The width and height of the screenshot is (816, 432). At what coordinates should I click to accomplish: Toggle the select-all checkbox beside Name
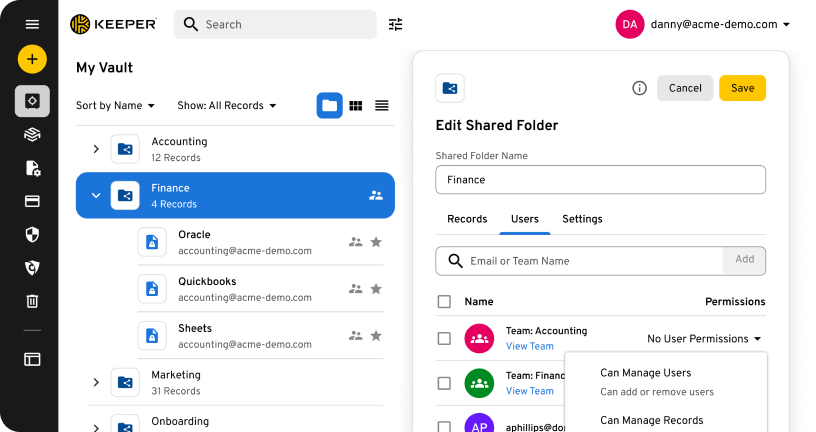(x=444, y=301)
